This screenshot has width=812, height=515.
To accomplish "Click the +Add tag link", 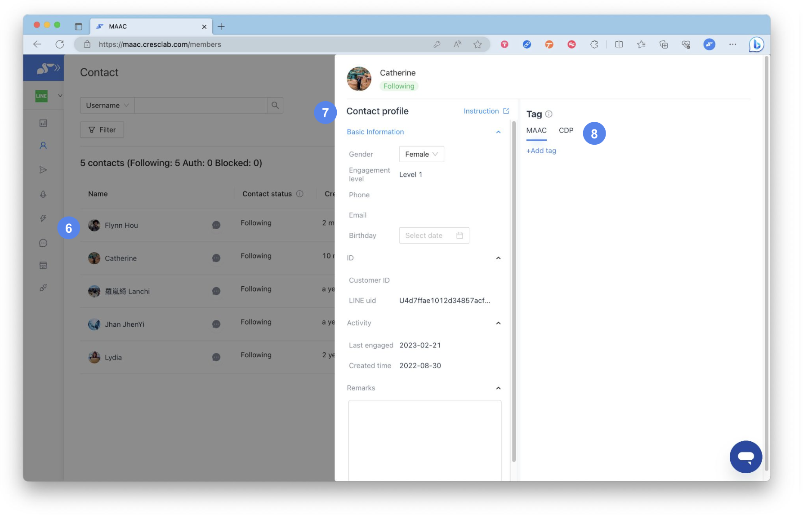I will pyautogui.click(x=541, y=151).
